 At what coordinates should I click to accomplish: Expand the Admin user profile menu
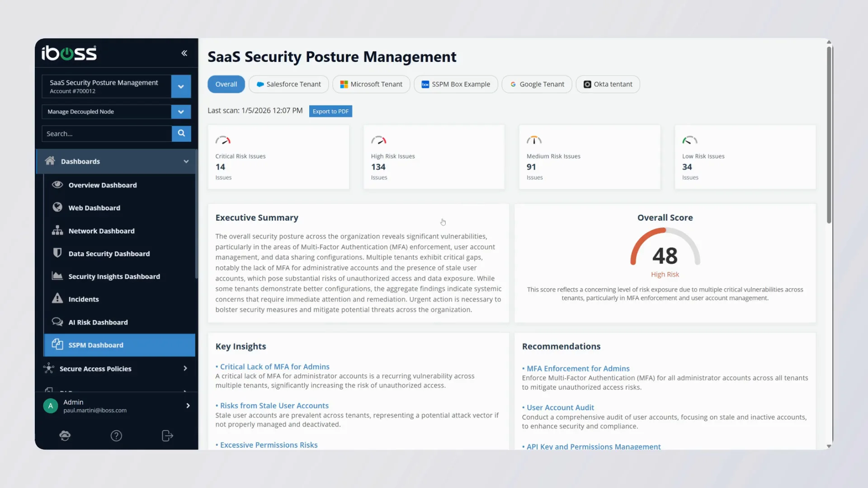[x=188, y=406]
